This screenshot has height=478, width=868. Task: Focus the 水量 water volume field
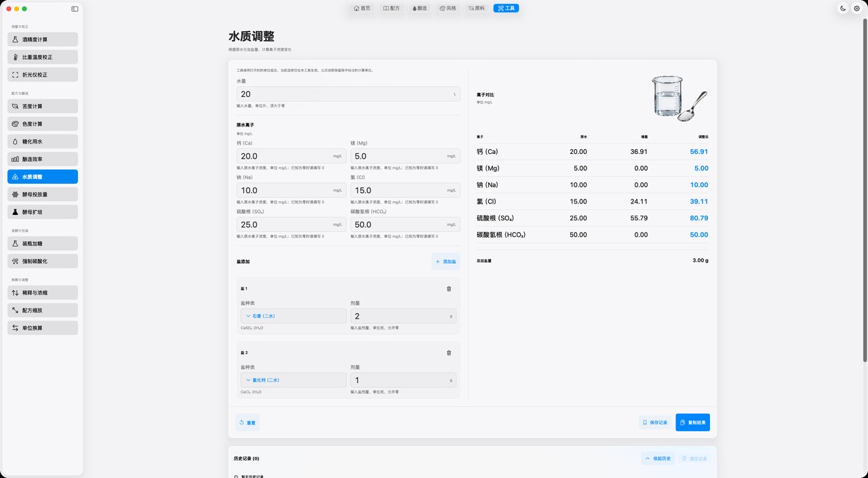click(x=349, y=94)
